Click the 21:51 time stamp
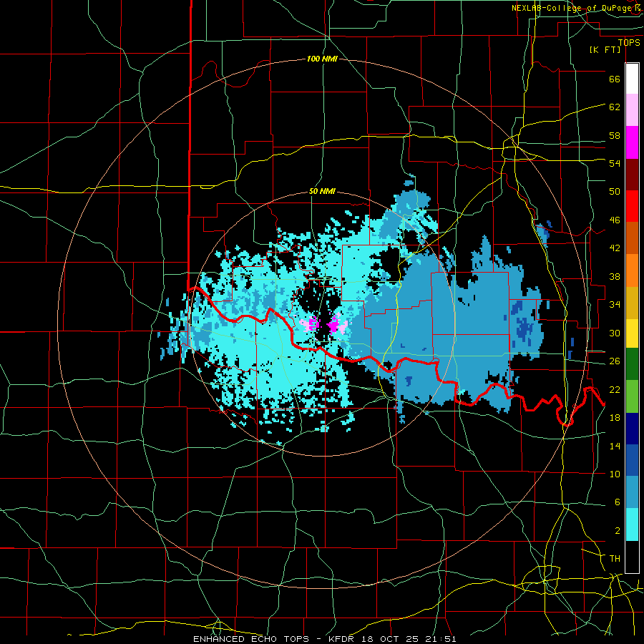Viewport: 644px width, 644px height. pyautogui.click(x=439, y=639)
